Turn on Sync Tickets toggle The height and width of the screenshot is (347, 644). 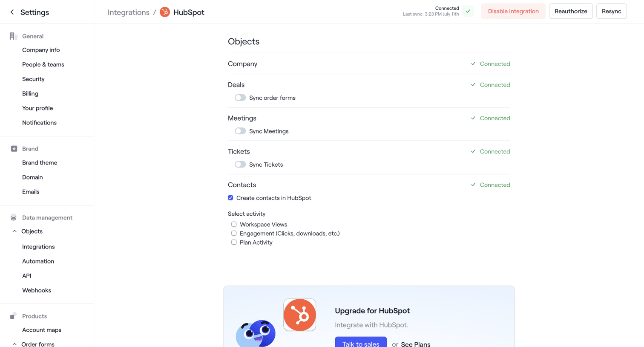pos(240,164)
